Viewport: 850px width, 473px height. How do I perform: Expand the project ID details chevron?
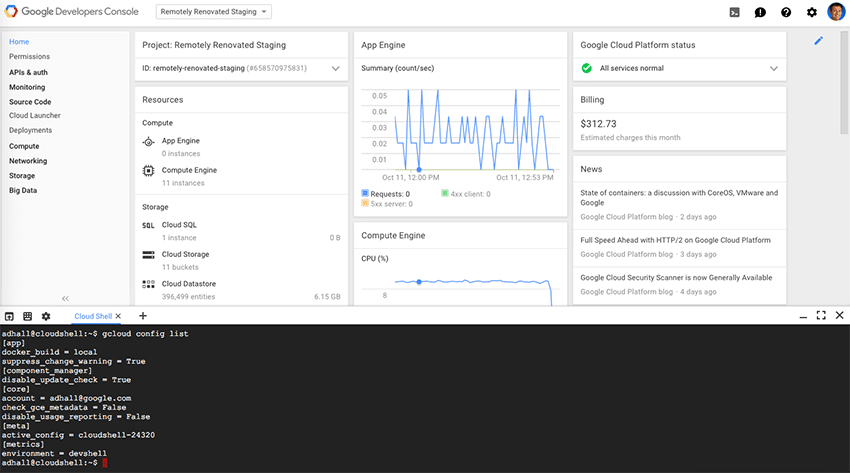point(336,68)
